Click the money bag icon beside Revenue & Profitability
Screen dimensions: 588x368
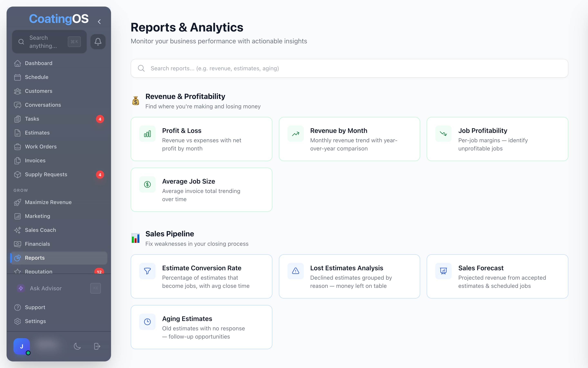[136, 101]
